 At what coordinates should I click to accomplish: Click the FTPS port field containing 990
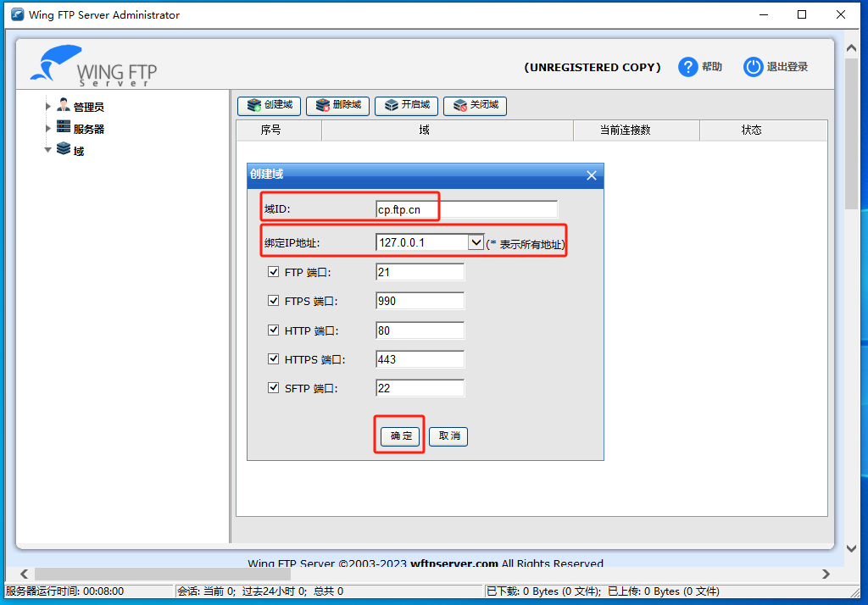click(x=420, y=301)
